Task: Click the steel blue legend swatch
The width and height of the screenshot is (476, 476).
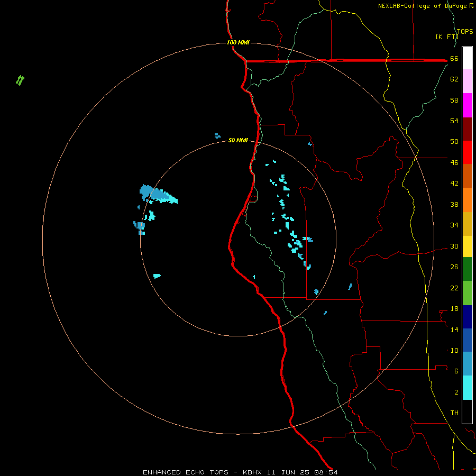Action: pyautogui.click(x=467, y=364)
